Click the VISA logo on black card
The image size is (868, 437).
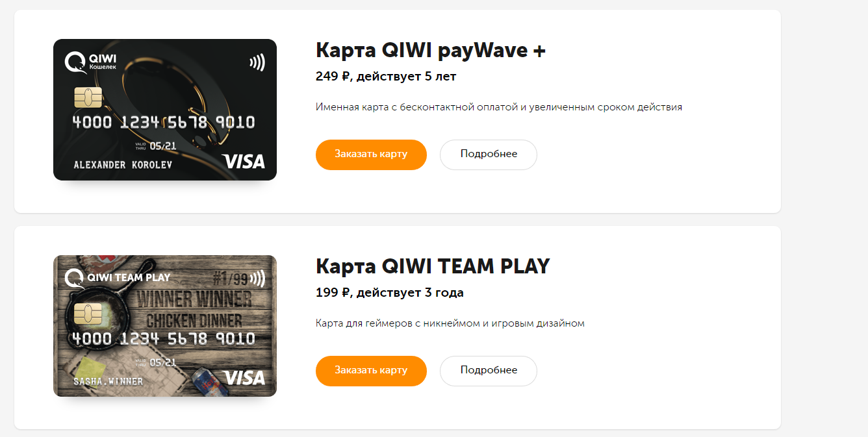click(244, 161)
